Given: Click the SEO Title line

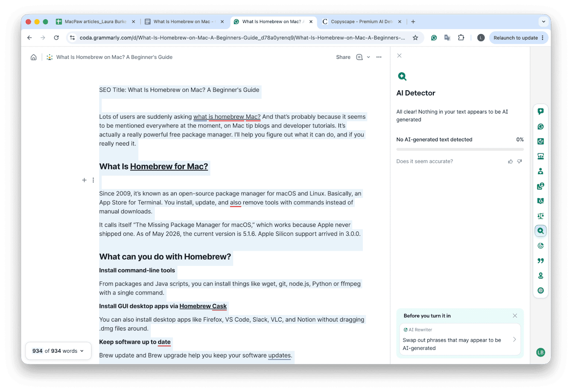Looking at the screenshot, I should (x=179, y=90).
